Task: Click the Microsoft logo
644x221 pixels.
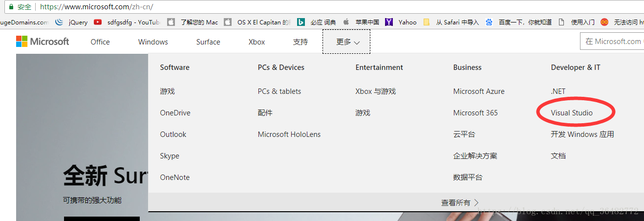Action: [43, 42]
